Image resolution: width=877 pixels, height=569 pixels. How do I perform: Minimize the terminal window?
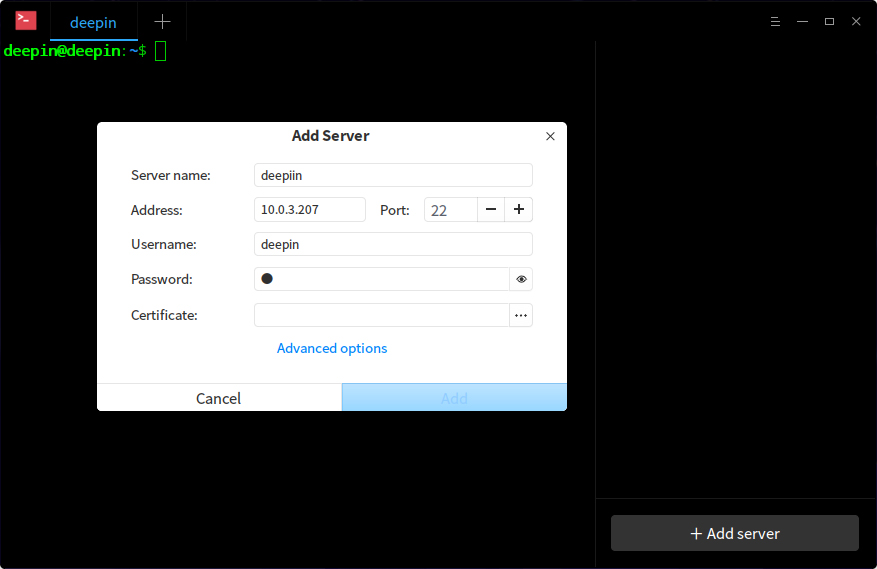pos(803,22)
